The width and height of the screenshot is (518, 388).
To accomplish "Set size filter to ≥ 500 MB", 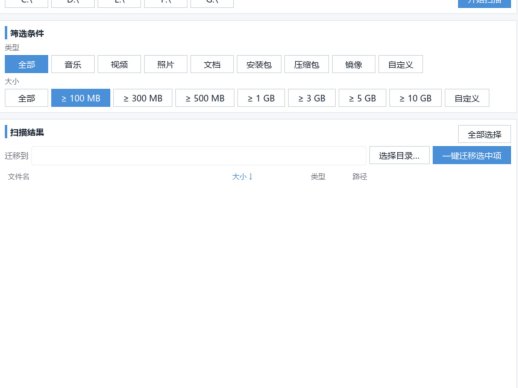I will [x=205, y=98].
